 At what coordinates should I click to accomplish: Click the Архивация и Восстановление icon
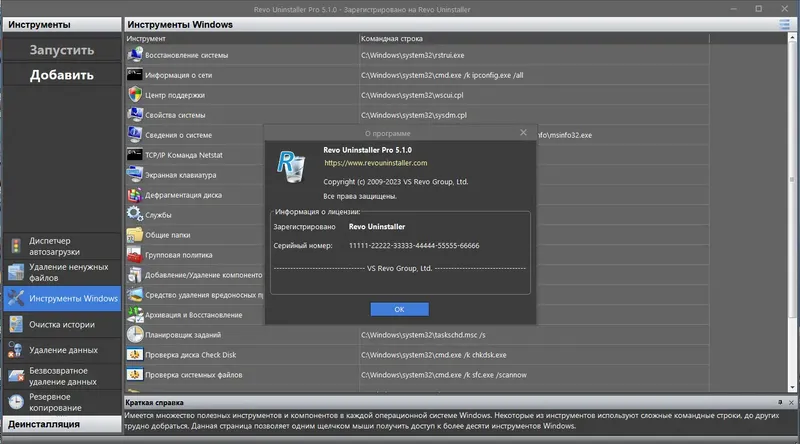point(135,314)
